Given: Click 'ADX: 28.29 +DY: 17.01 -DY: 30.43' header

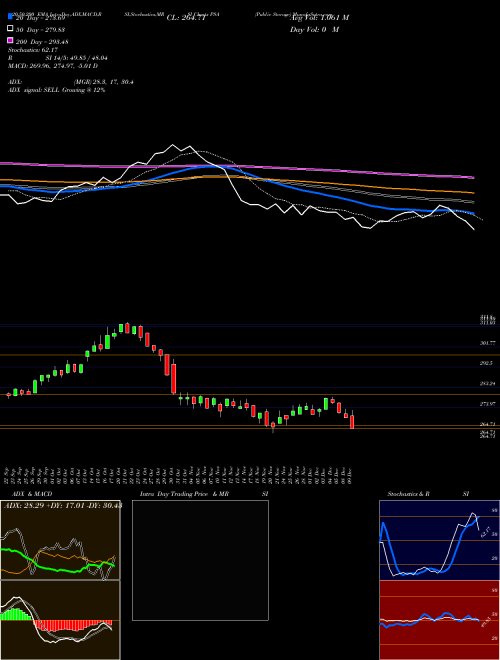Looking at the screenshot, I should pyautogui.click(x=63, y=505).
